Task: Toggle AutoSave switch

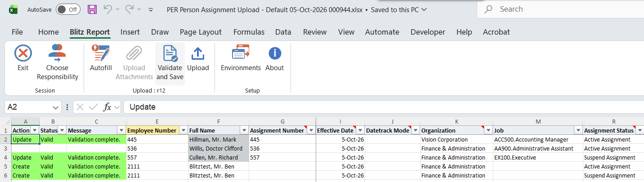Action: 68,9
